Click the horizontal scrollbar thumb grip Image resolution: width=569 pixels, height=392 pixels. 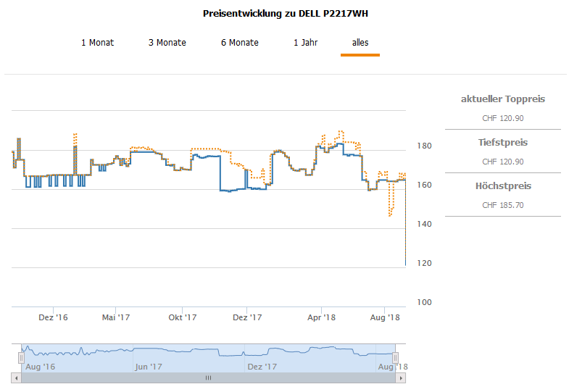[x=208, y=378]
